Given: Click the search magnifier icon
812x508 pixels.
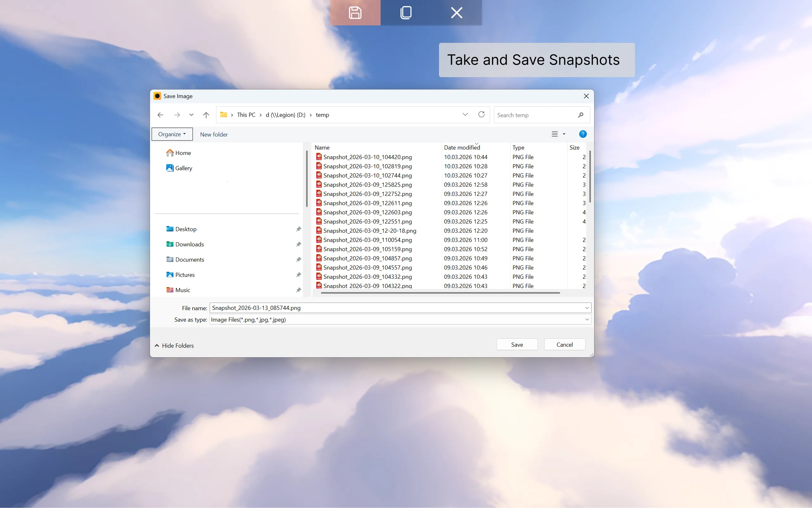Looking at the screenshot, I should [x=581, y=115].
